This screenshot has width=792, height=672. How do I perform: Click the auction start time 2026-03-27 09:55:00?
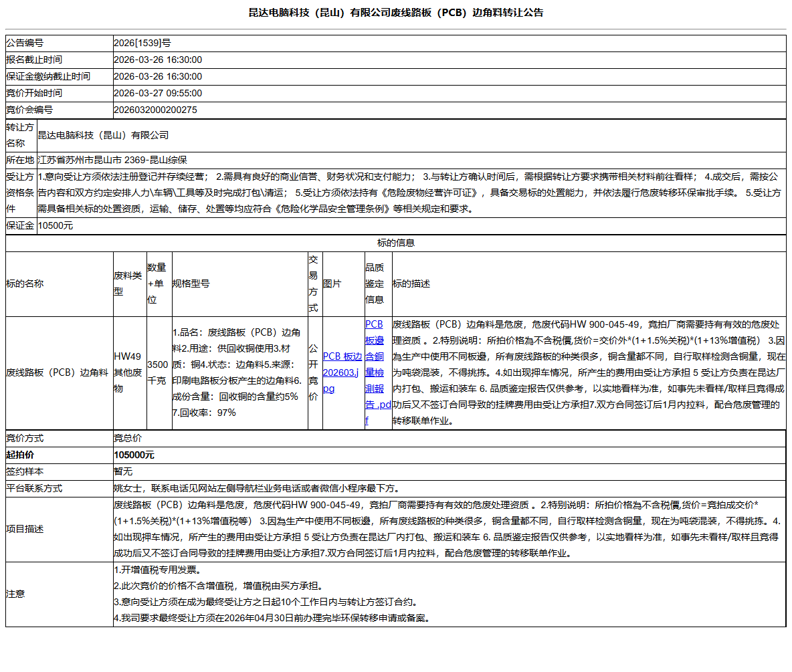(x=158, y=94)
